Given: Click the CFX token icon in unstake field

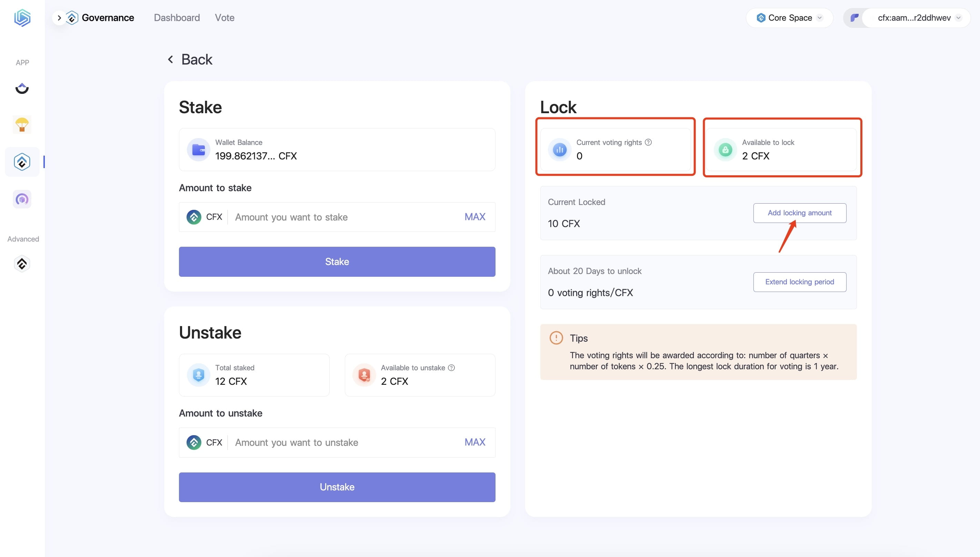Looking at the screenshot, I should coord(194,442).
